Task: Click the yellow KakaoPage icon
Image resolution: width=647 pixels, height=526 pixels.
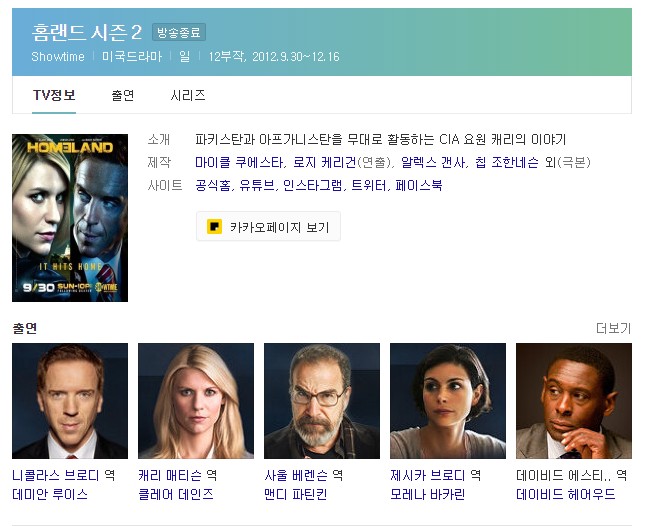Action: pos(214,226)
